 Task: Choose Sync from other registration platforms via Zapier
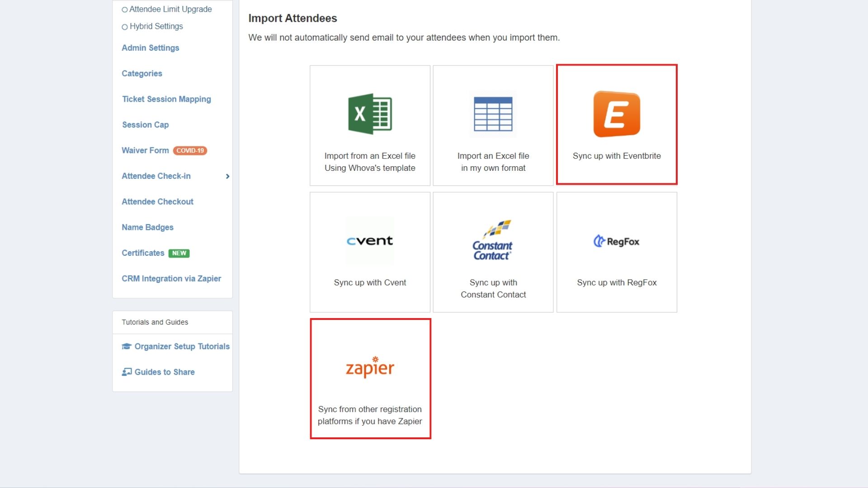coord(370,379)
